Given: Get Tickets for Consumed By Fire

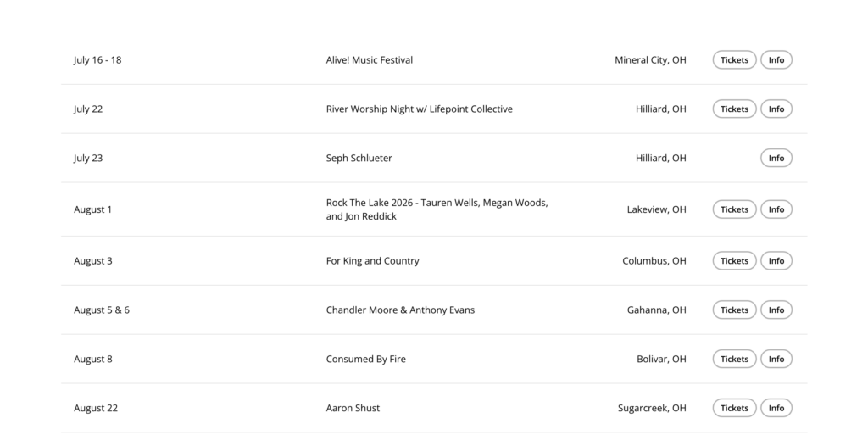Looking at the screenshot, I should [x=734, y=359].
